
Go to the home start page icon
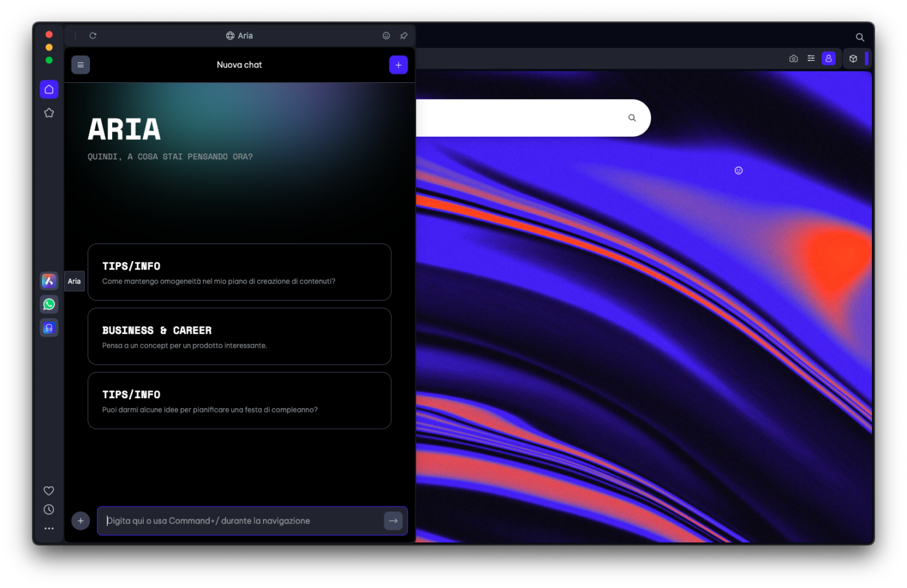tap(49, 89)
